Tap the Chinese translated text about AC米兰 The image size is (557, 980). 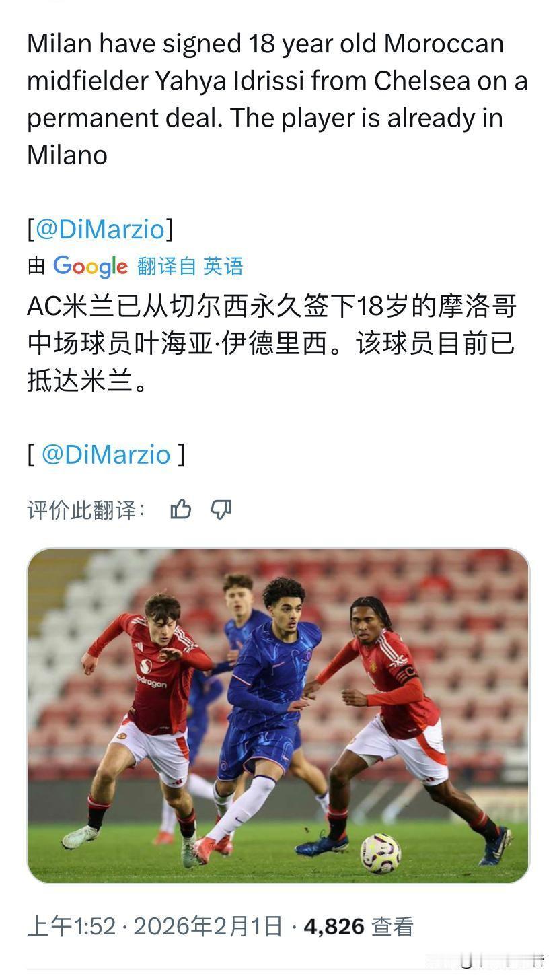click(x=272, y=343)
